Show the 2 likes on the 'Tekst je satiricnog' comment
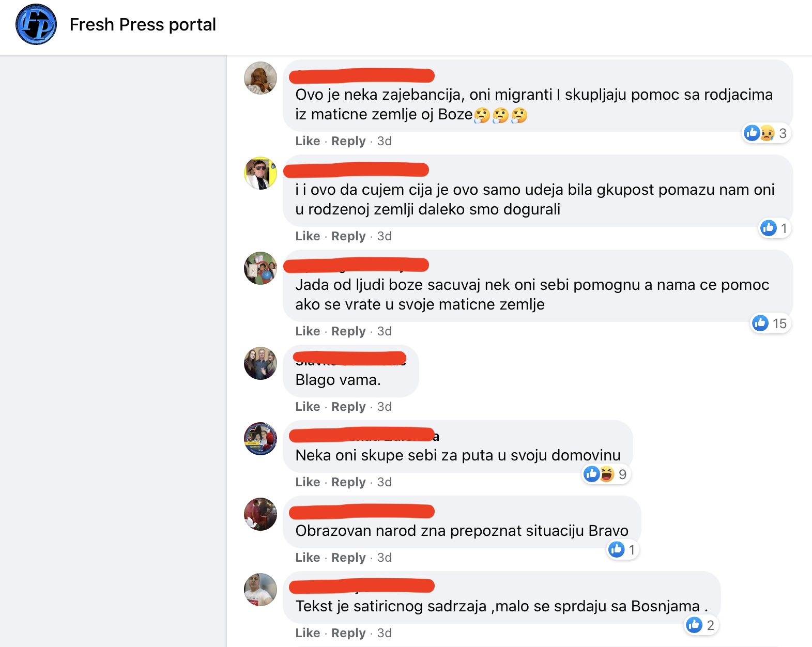812x647 pixels. [x=701, y=625]
